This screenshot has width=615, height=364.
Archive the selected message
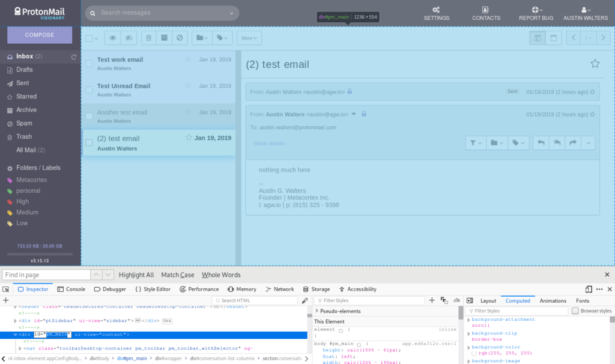[165, 37]
